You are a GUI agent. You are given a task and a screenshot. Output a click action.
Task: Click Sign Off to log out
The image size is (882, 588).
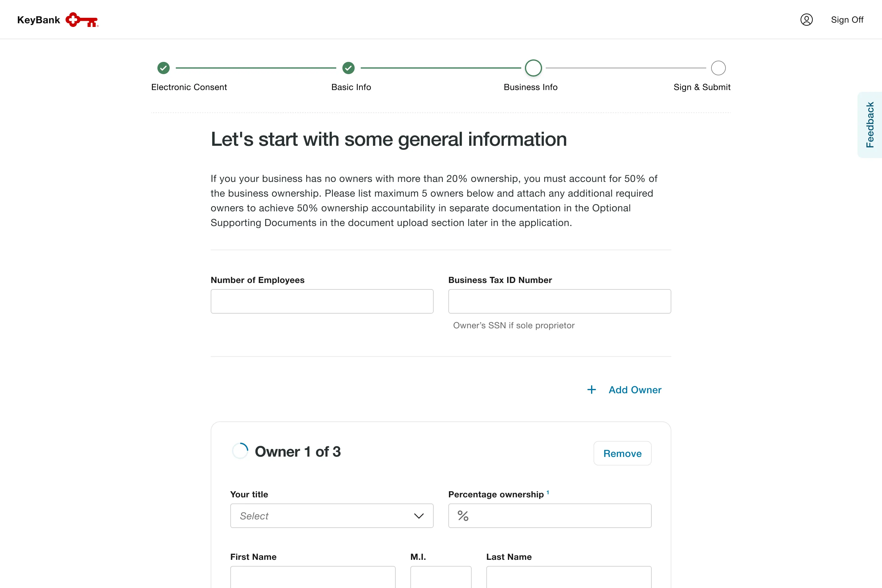point(847,20)
